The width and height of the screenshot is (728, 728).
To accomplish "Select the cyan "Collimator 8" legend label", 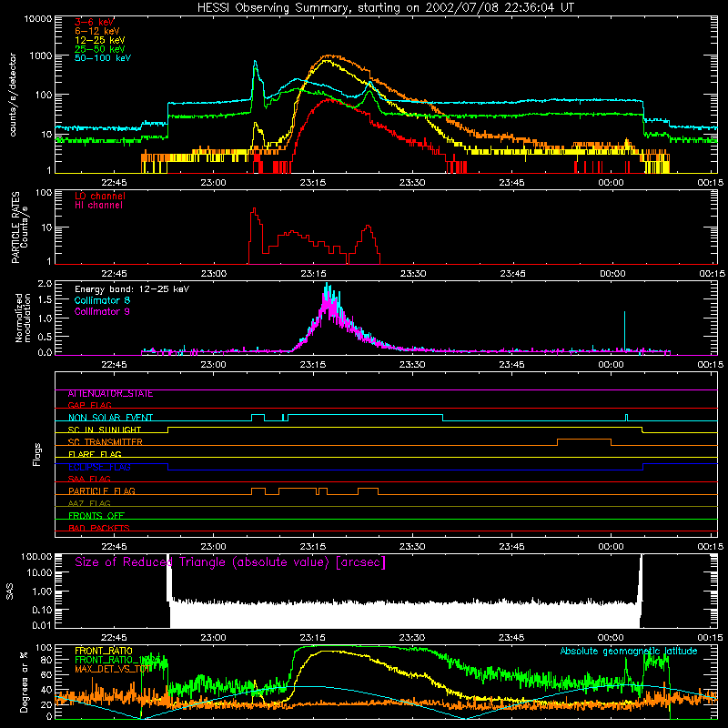I will click(x=102, y=300).
